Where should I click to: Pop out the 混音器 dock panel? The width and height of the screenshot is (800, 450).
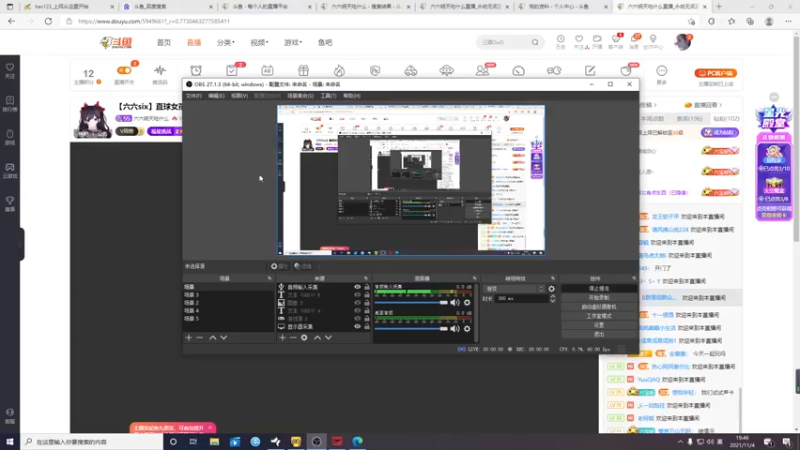474,279
